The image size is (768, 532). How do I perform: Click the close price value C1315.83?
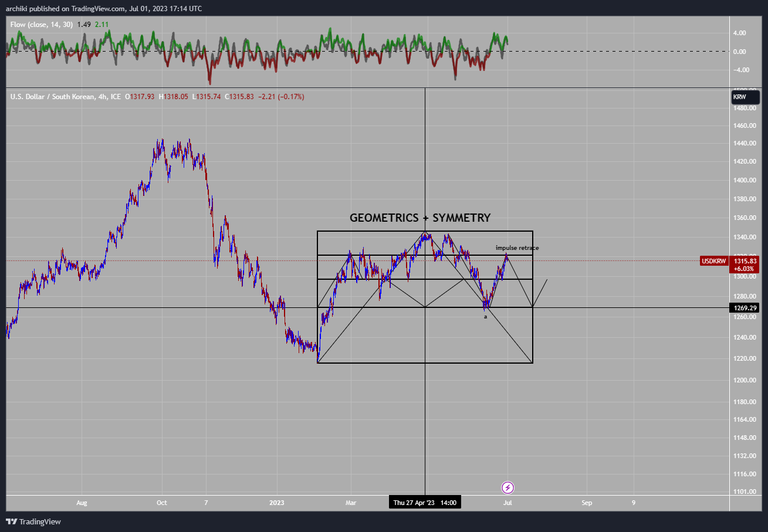(239, 96)
